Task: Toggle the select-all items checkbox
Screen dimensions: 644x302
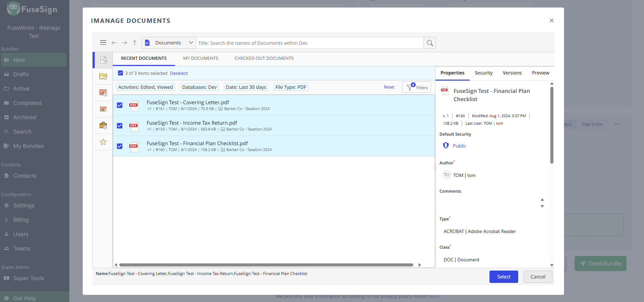Action: tap(120, 73)
